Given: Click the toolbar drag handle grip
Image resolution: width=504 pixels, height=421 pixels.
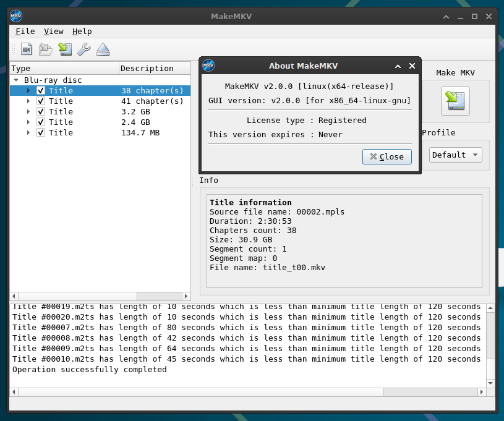Looking at the screenshot, I should pos(14,49).
